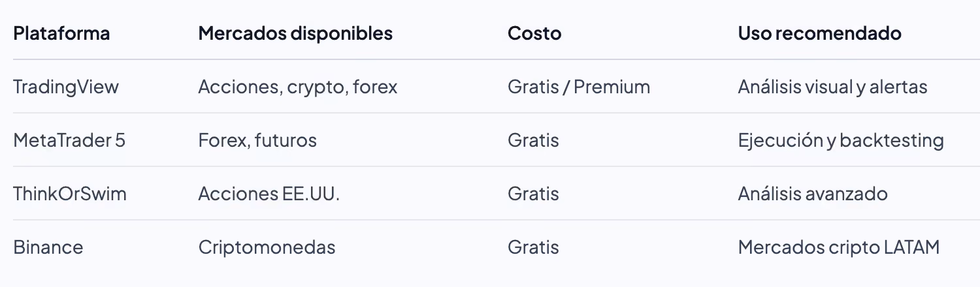The image size is (980, 287).
Task: Click the Mercados disponibles column header
Action: [x=295, y=33]
